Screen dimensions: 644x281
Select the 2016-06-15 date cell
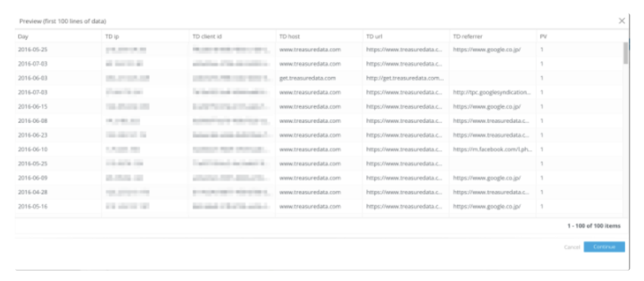click(x=33, y=107)
